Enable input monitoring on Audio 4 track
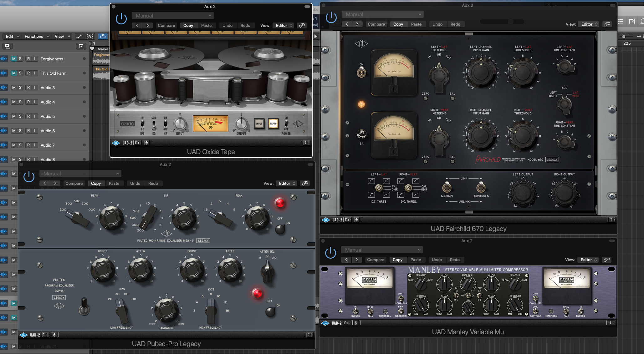 tap(35, 102)
